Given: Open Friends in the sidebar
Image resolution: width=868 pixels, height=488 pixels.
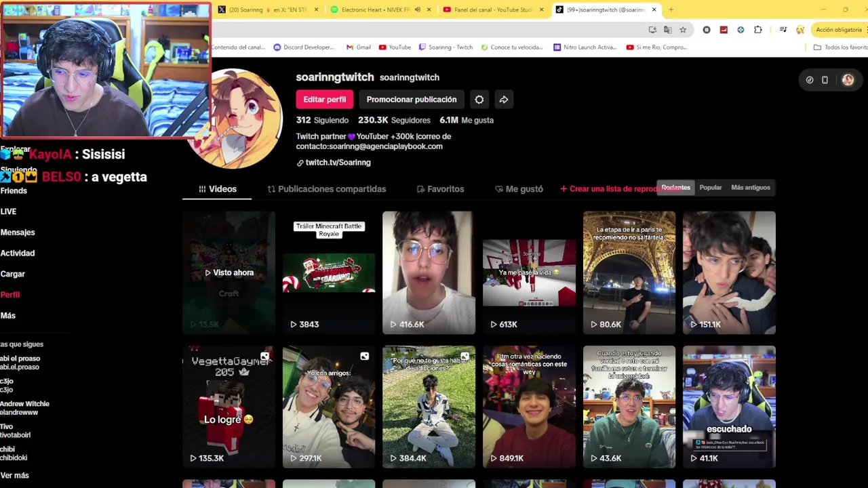Looking at the screenshot, I should click(14, 191).
